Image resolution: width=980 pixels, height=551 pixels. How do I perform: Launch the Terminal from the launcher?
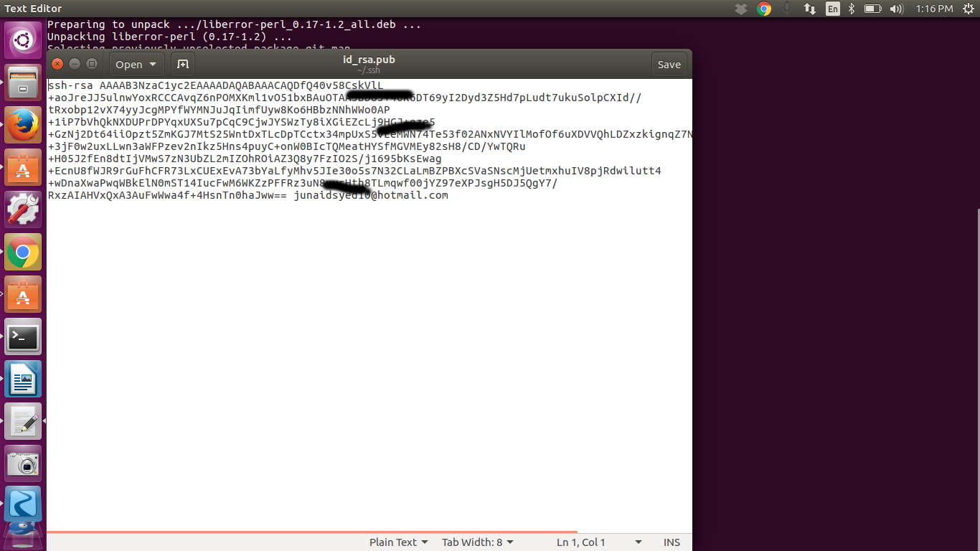coord(23,336)
